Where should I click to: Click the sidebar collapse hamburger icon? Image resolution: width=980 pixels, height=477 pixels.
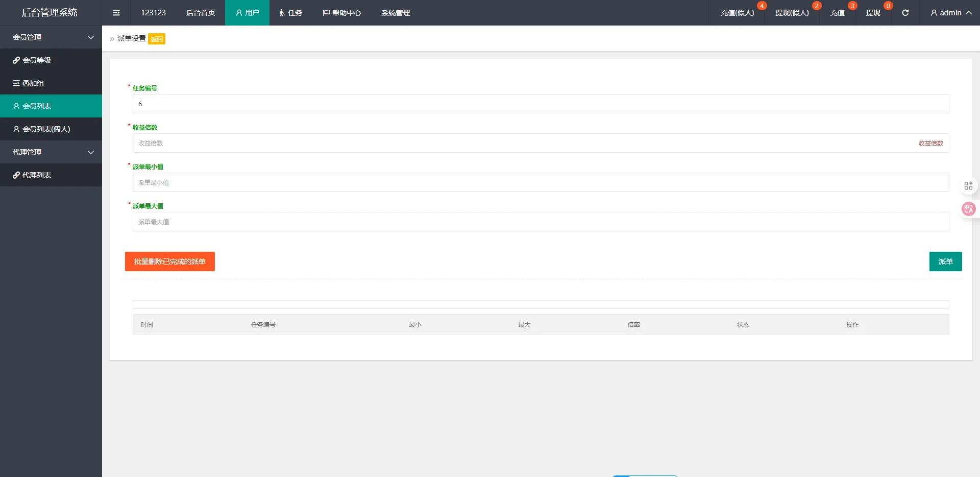[116, 13]
